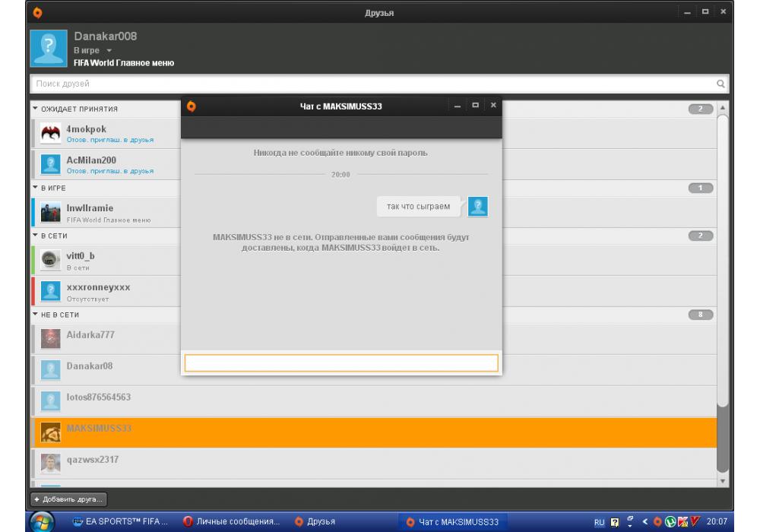
Task: Collapse the 'В игре' friends group
Action: click(35, 187)
